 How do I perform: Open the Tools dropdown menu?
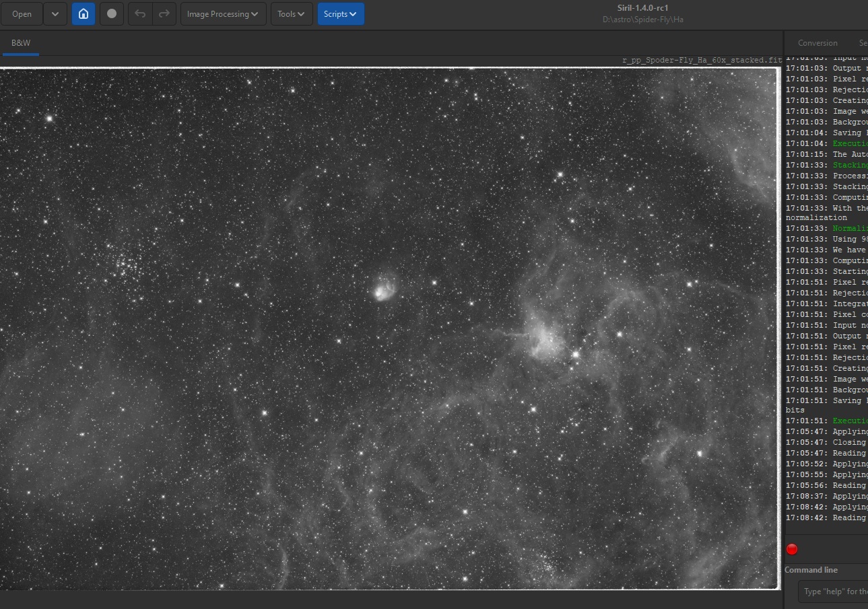click(x=291, y=14)
